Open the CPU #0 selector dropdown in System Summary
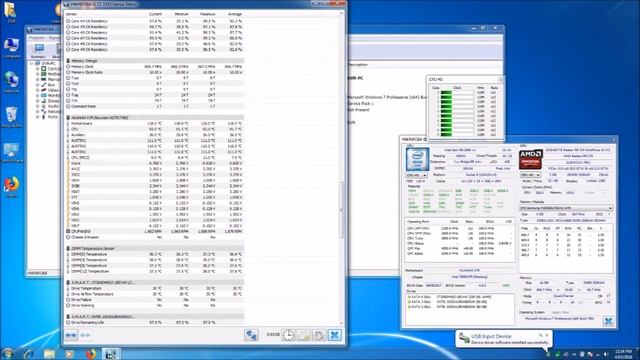Viewport: 640px width, 360px height. tap(416, 175)
